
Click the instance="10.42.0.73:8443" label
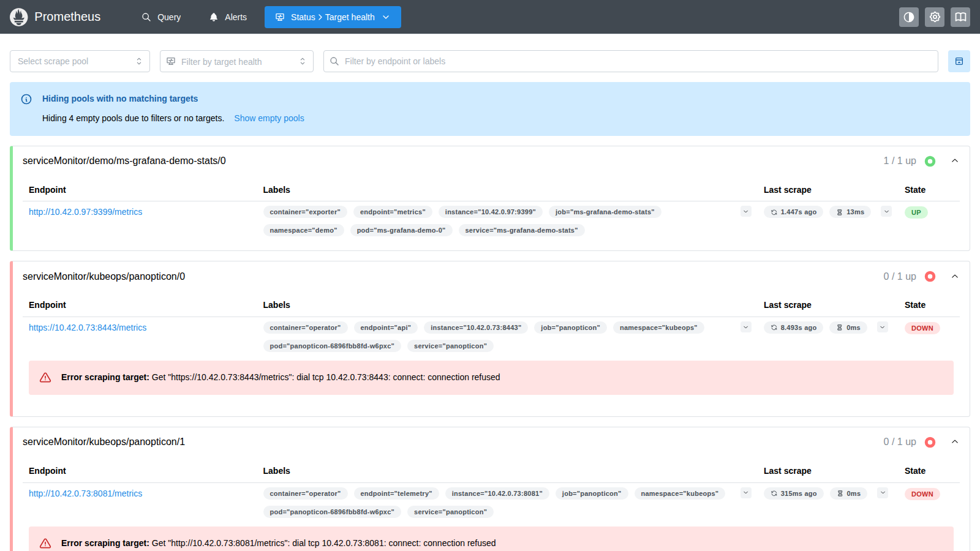476,328
